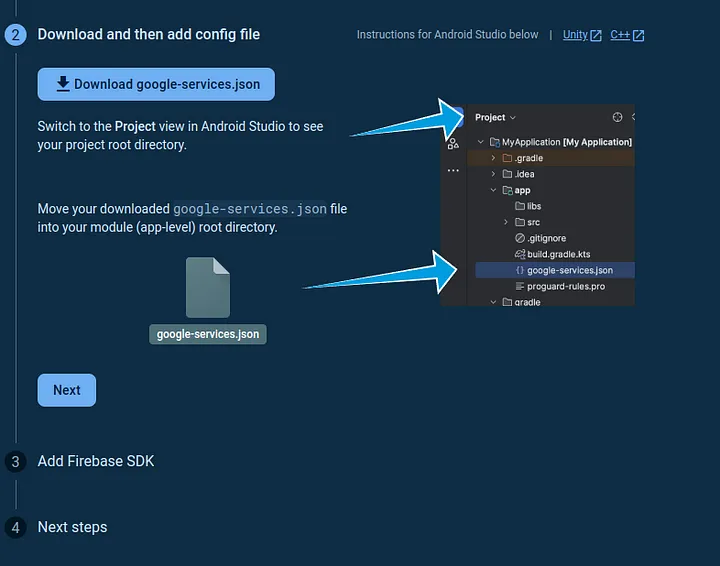Expand step 4 Next steps

72,527
